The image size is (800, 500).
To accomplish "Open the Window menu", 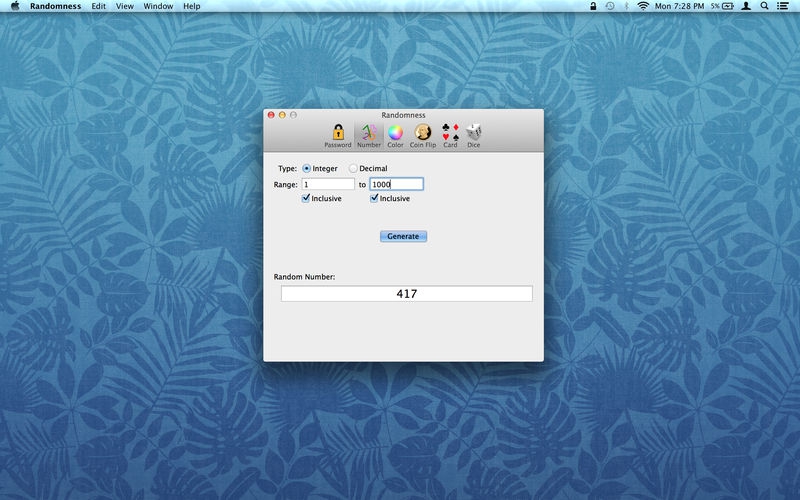I will 158,6.
